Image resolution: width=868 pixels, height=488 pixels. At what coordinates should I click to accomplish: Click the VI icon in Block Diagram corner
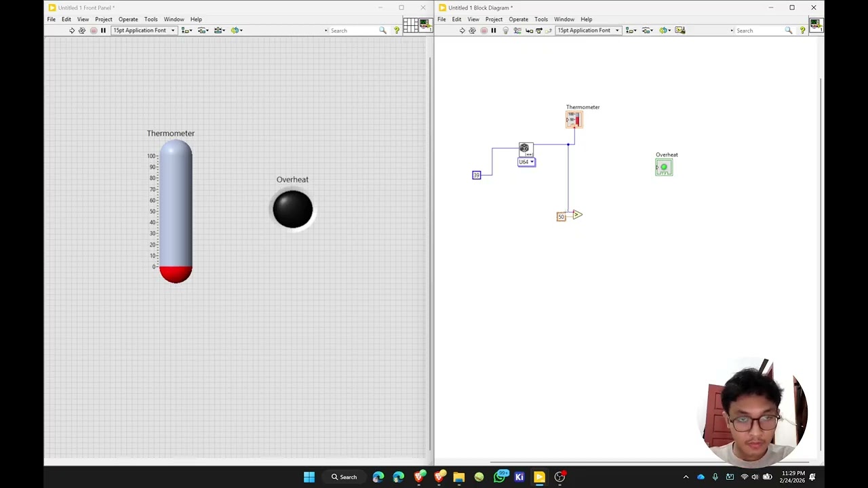[x=816, y=25]
